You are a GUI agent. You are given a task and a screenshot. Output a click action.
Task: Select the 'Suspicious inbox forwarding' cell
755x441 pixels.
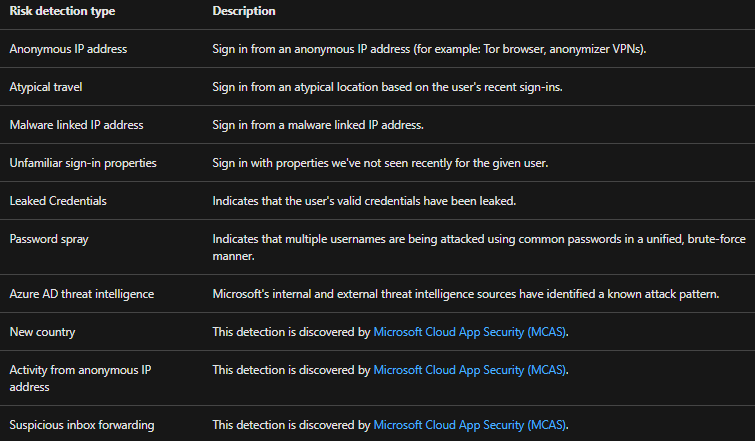(82, 425)
